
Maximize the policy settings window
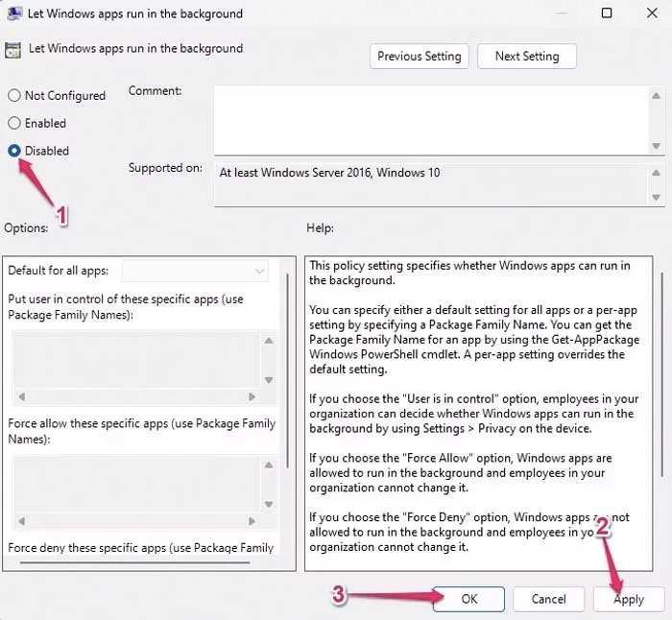pos(606,14)
